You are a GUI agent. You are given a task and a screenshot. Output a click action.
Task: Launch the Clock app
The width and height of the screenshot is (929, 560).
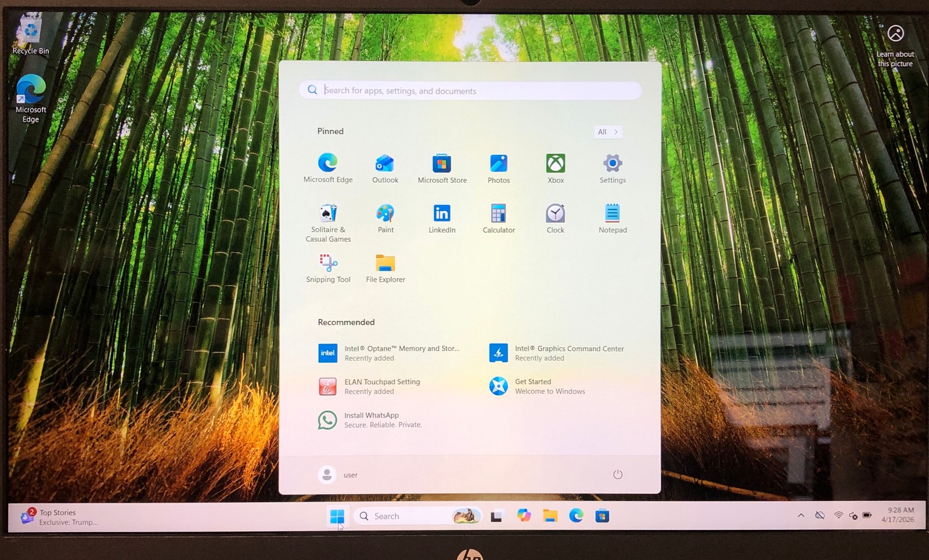556,219
